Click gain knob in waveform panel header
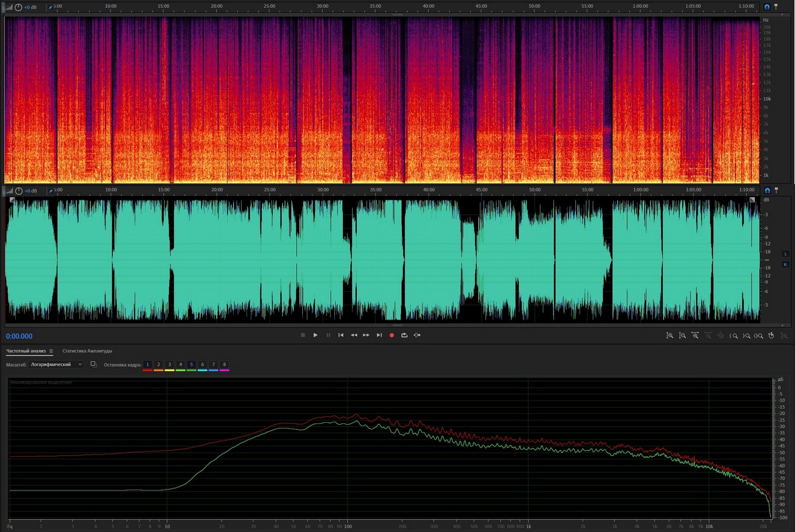 pos(18,191)
